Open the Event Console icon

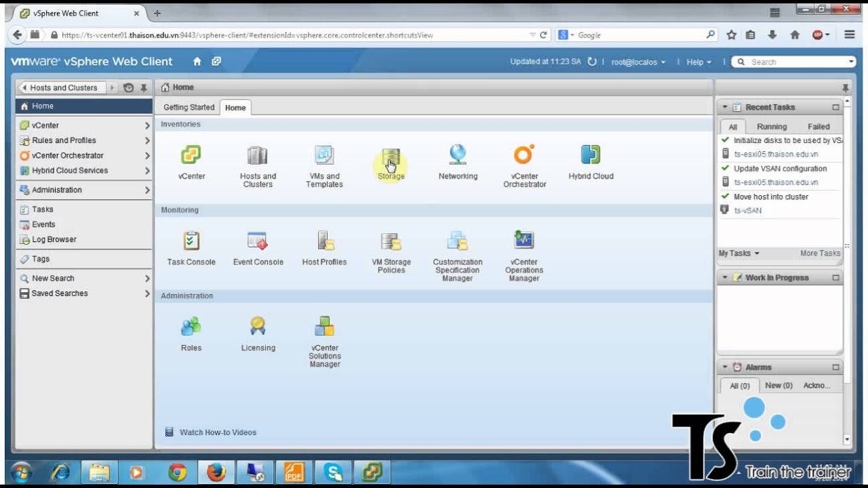click(x=258, y=241)
